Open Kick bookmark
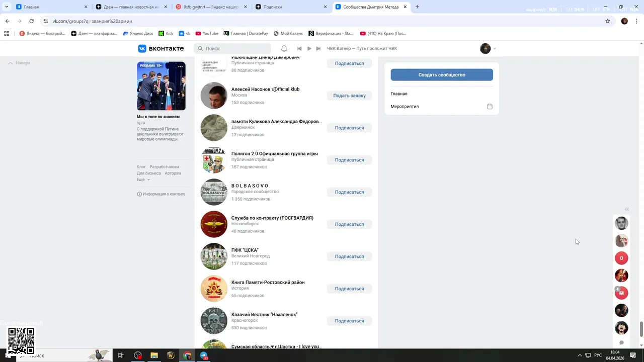The width and height of the screenshot is (644, 362). tap(166, 34)
